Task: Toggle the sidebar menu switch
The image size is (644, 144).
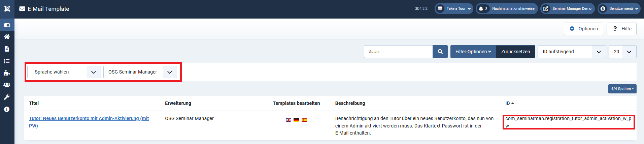Action: [x=7, y=25]
